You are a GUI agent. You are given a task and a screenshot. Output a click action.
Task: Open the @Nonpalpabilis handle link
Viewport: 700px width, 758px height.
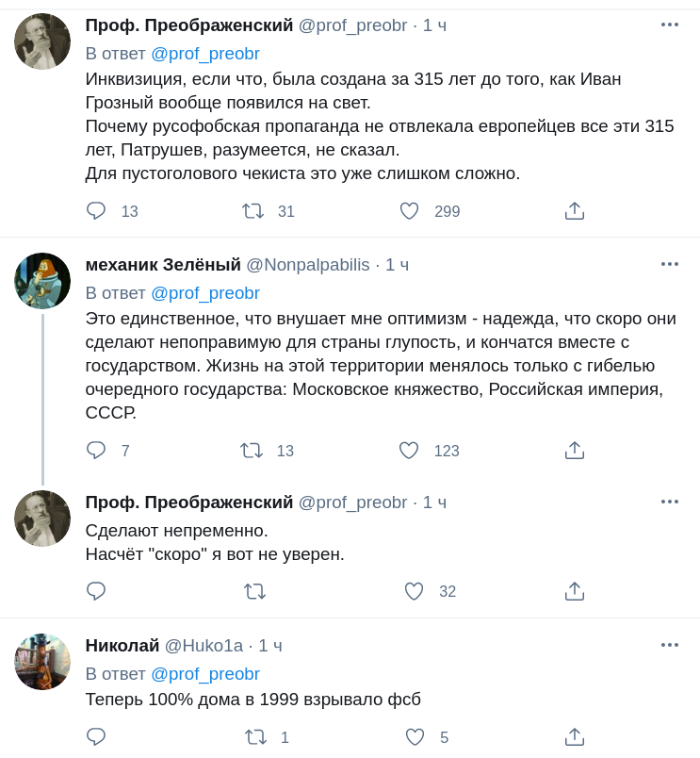[308, 265]
